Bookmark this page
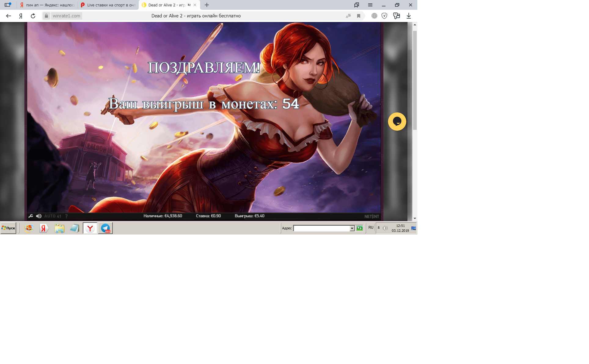Viewport: 589px width, 364px height. [x=359, y=16]
